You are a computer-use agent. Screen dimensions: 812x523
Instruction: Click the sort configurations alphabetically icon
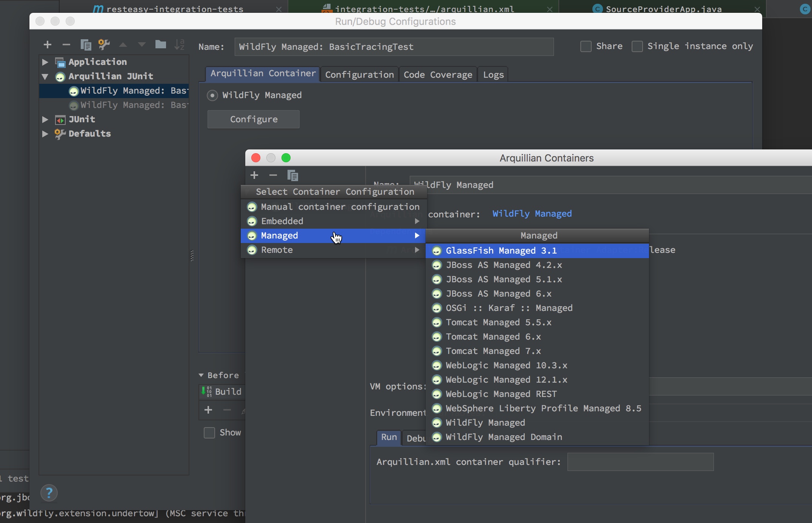180,45
